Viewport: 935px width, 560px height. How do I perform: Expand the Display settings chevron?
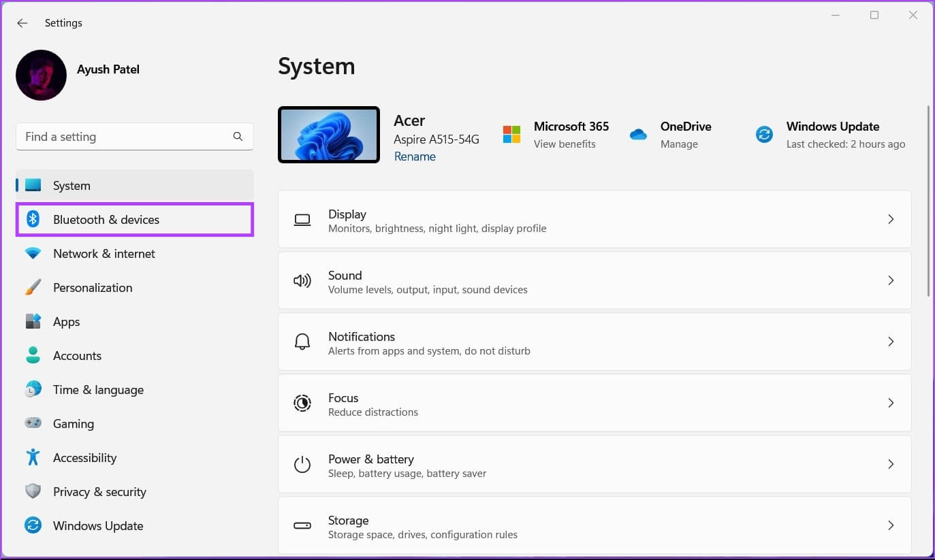tap(890, 219)
